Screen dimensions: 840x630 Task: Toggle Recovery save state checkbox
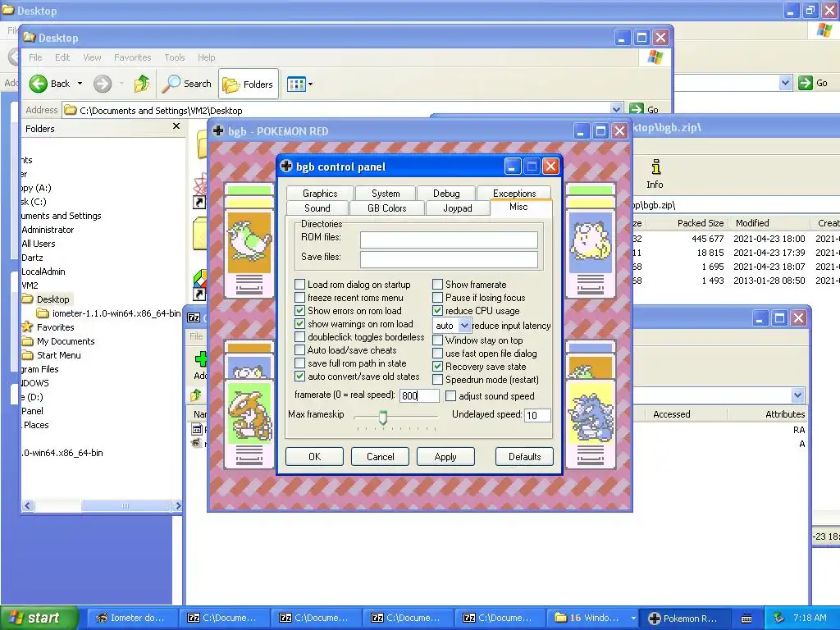click(438, 367)
